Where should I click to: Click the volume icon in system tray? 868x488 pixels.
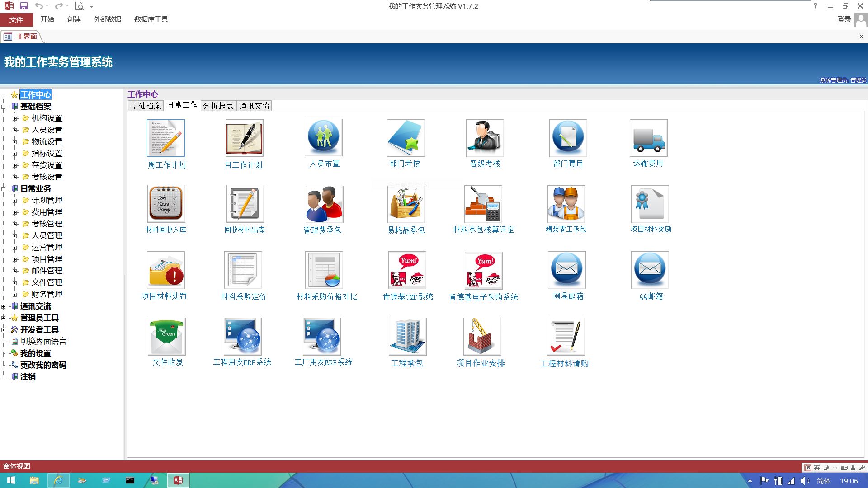coord(805,481)
